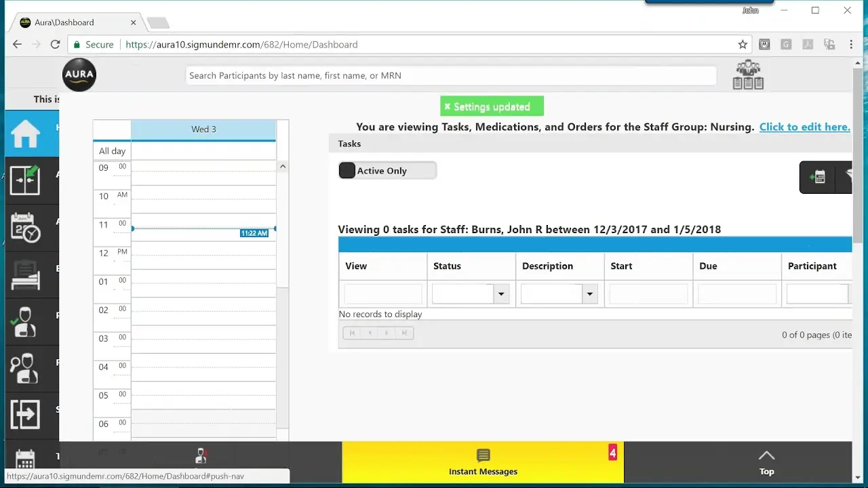Expand the Description column filter dropdown

point(589,293)
